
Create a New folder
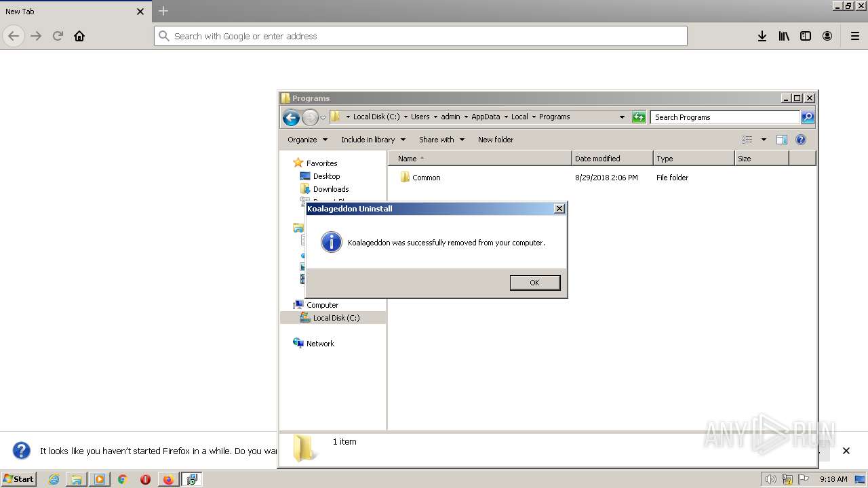(496, 140)
